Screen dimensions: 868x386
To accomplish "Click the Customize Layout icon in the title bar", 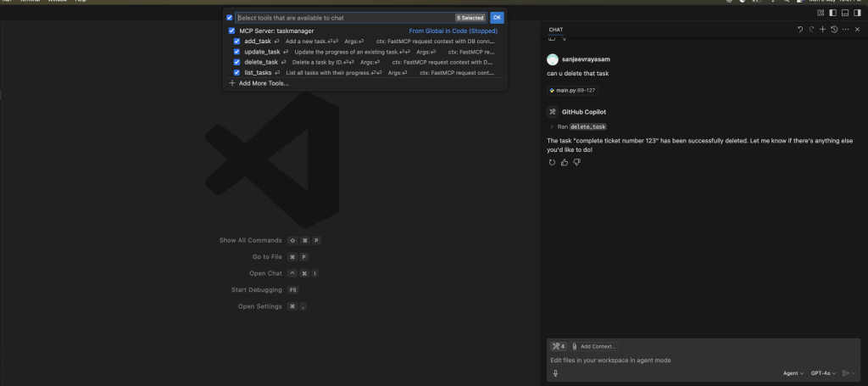I will (x=821, y=13).
